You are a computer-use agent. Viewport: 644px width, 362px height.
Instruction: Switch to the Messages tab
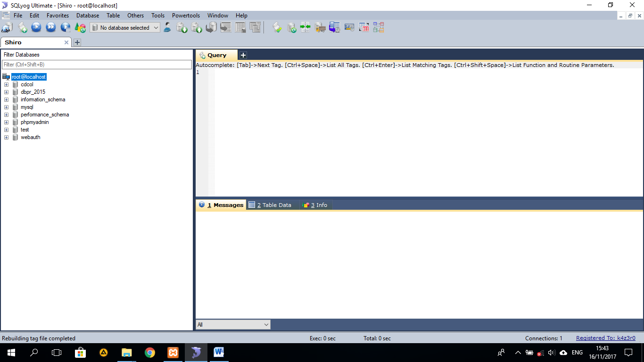221,205
